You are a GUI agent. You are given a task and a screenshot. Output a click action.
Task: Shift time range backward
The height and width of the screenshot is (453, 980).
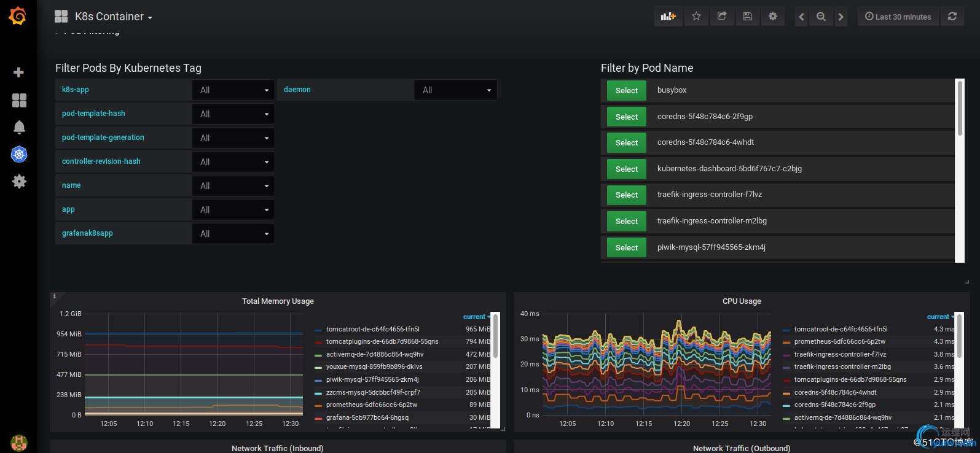click(801, 17)
